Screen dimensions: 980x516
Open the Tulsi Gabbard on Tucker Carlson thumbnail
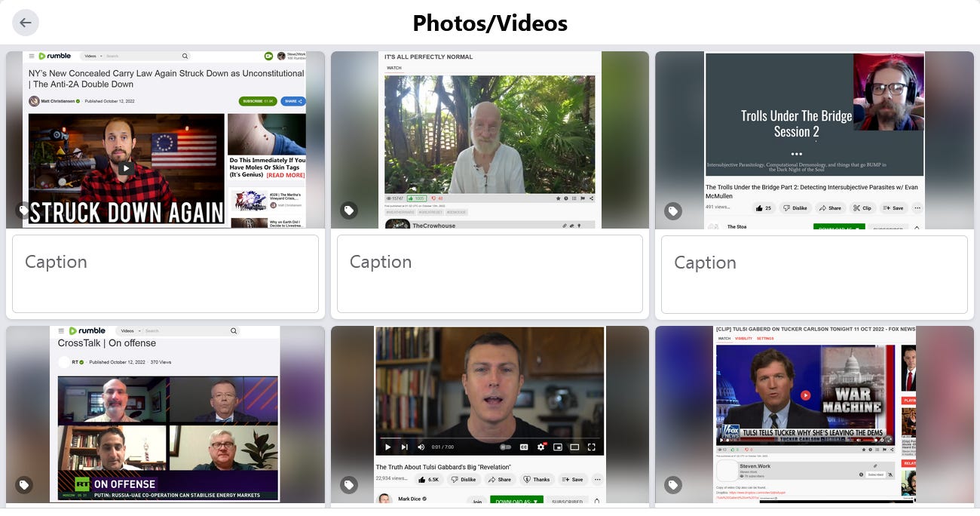click(814, 414)
